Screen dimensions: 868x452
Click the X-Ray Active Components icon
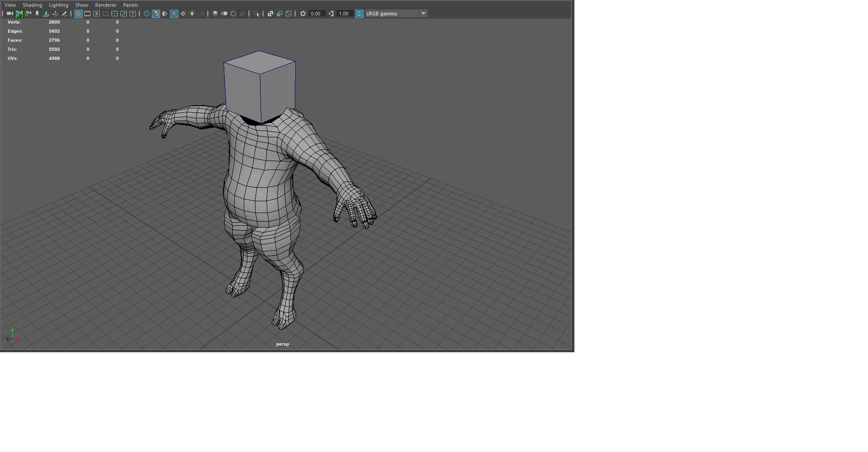[280, 14]
